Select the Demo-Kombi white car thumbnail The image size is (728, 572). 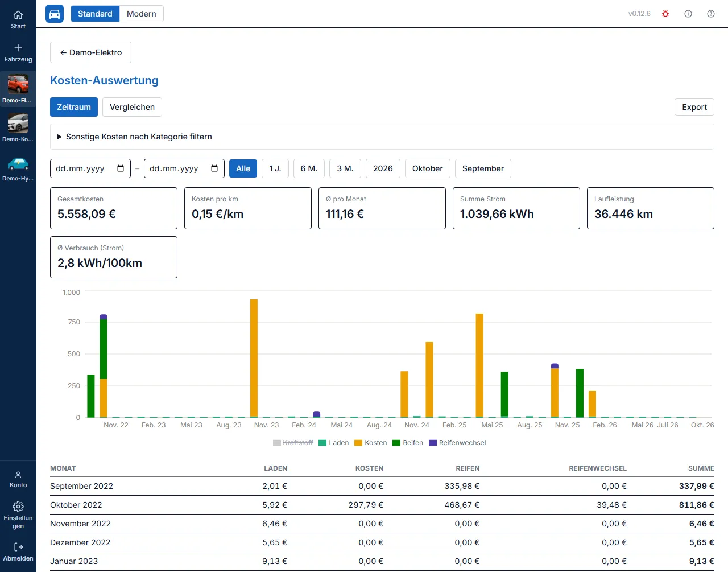click(x=18, y=123)
